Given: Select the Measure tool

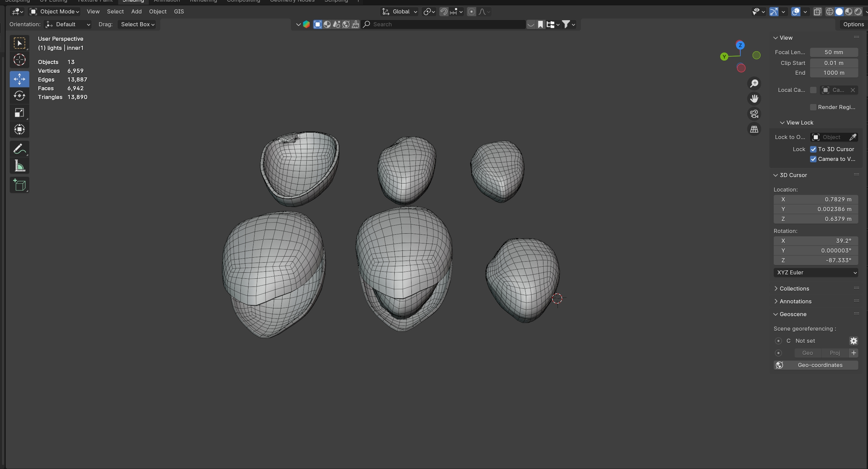Looking at the screenshot, I should [19, 166].
